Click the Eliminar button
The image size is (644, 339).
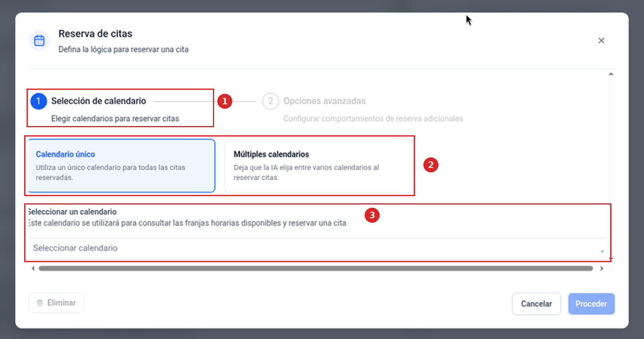(x=56, y=303)
